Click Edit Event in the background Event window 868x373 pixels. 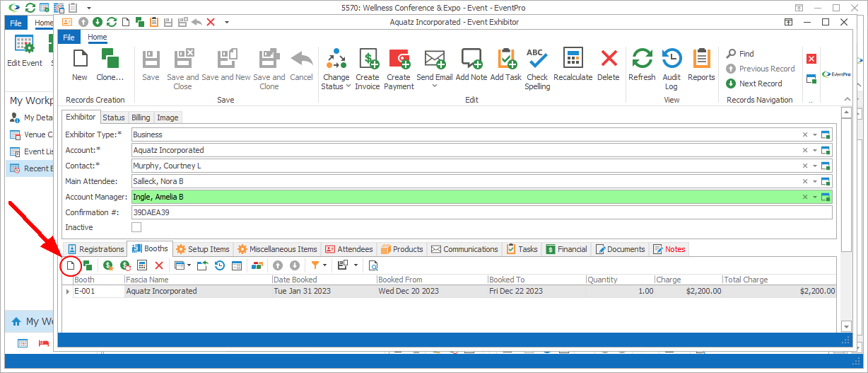point(25,51)
